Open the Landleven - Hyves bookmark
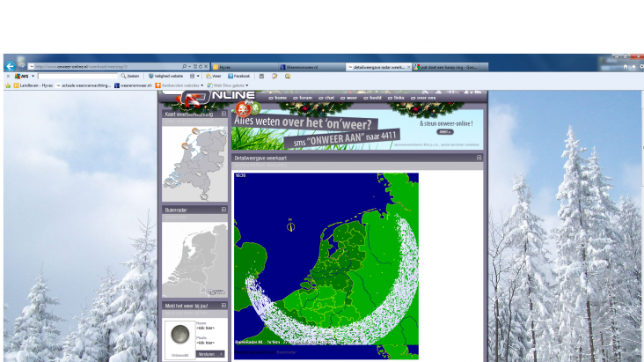 coord(33,85)
